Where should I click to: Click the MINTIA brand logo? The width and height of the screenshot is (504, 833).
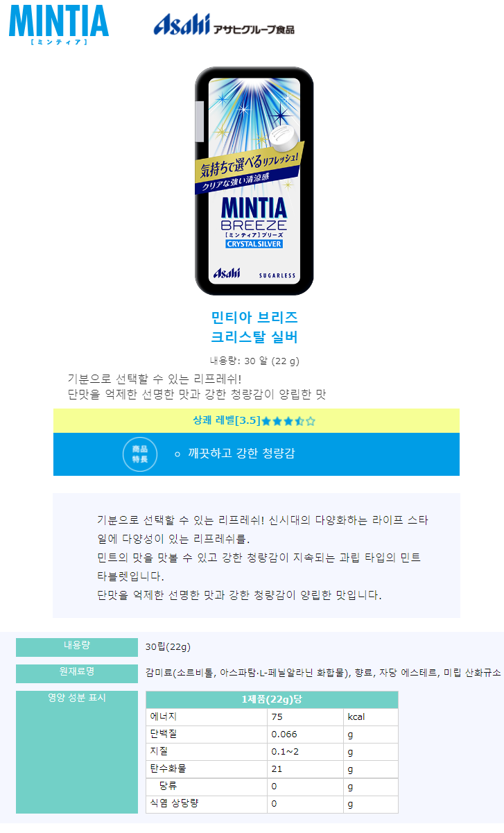click(59, 25)
